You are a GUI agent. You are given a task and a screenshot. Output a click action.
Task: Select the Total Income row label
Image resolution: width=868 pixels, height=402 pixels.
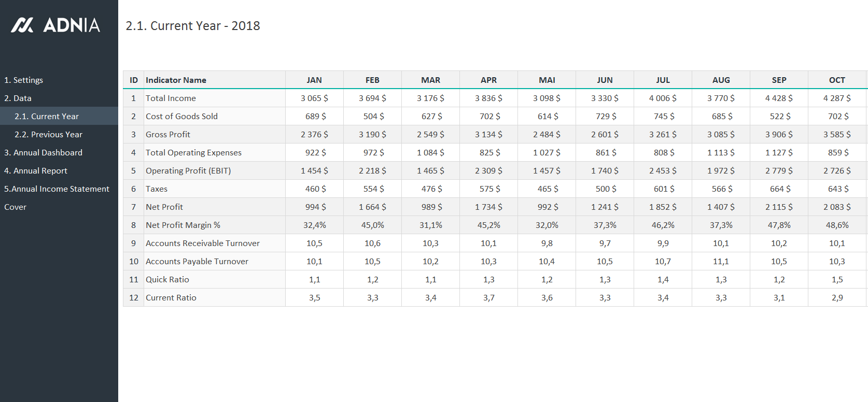pyautogui.click(x=171, y=98)
